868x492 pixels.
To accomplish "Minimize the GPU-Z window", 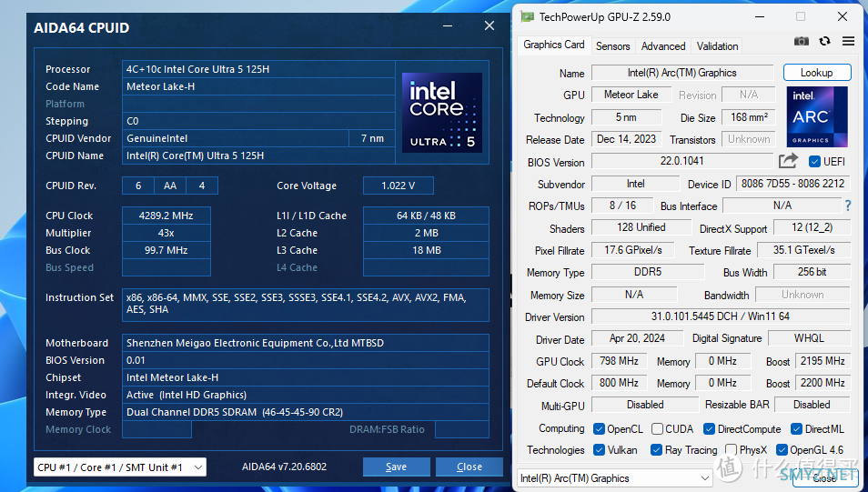I will tap(760, 17).
